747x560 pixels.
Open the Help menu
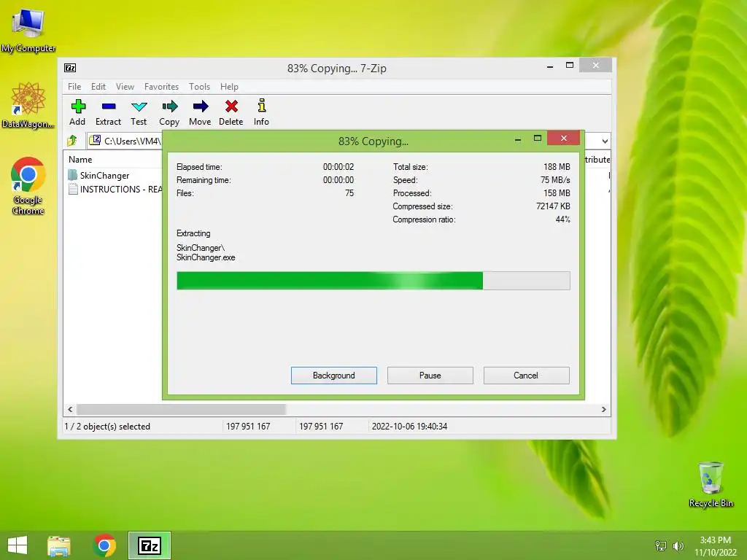229,87
